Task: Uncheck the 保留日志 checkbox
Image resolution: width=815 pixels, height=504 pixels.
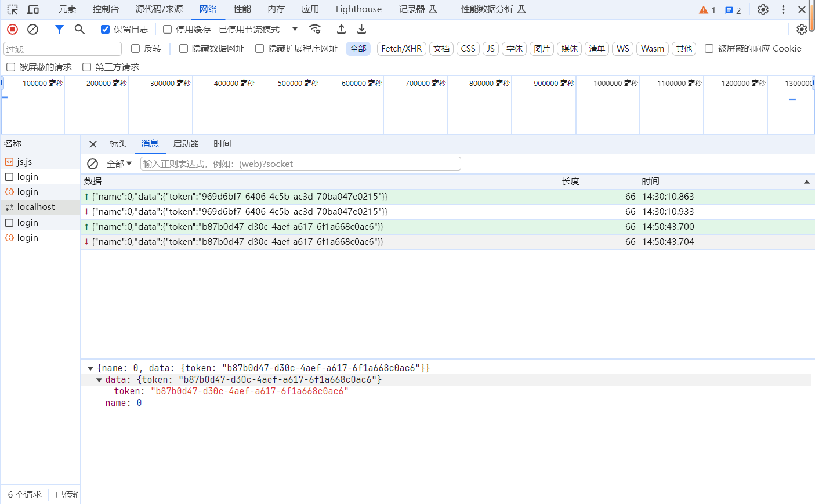Action: (x=105, y=30)
